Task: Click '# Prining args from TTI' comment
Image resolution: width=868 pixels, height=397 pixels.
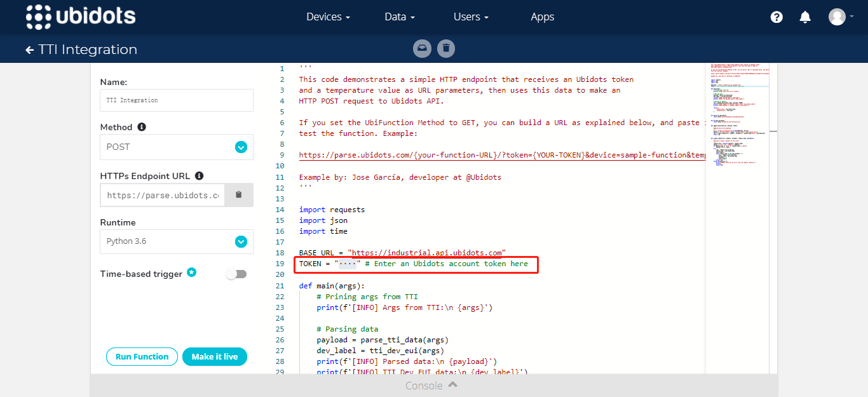Action: coord(367,297)
